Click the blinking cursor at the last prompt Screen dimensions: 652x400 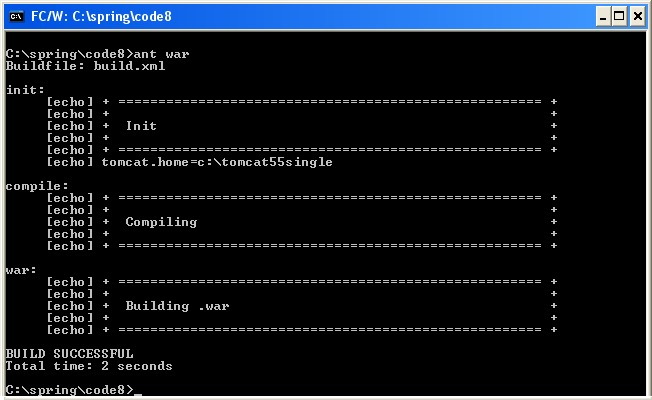[138, 394]
